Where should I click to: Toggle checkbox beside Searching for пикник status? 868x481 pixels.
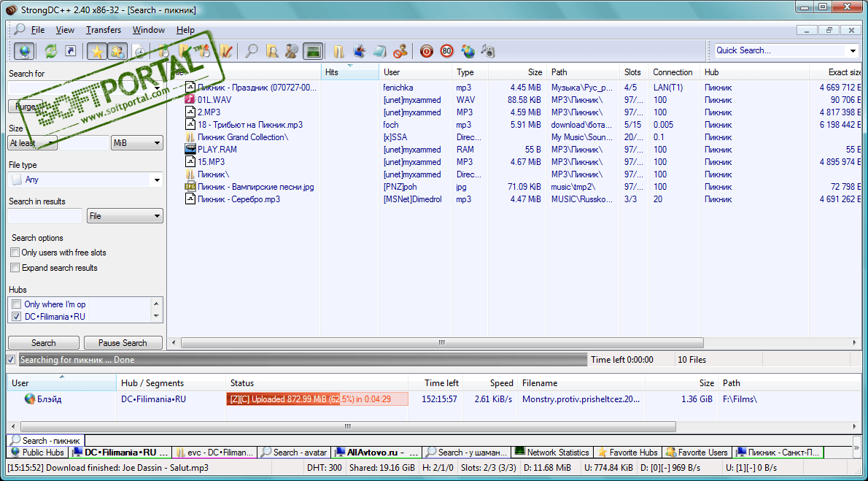[x=10, y=360]
